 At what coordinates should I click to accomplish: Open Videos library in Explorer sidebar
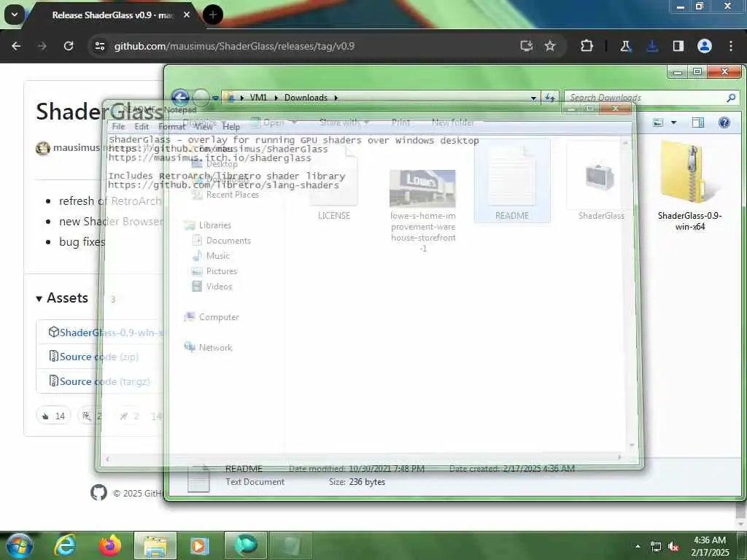click(x=212, y=286)
